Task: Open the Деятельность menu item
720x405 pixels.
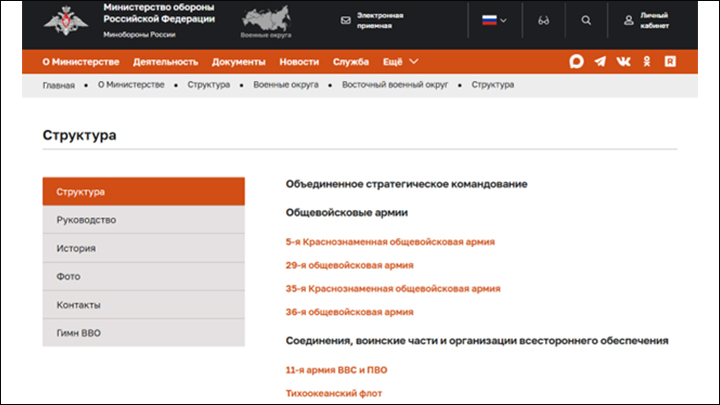Action: (x=165, y=62)
